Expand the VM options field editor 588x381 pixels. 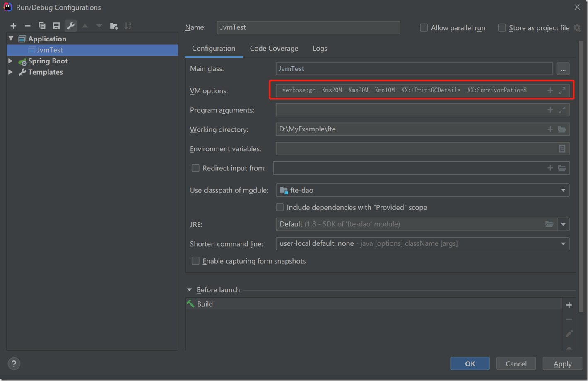point(562,90)
